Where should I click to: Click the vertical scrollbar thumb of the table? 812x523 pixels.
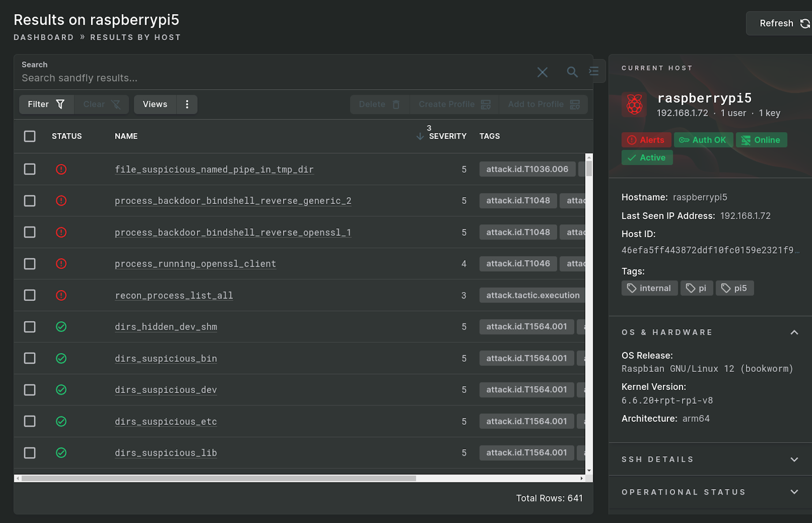pyautogui.click(x=589, y=168)
